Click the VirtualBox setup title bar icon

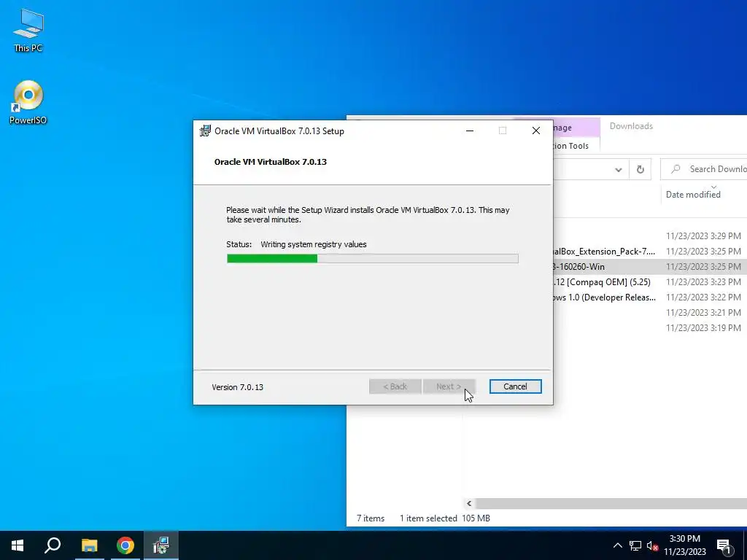(x=205, y=131)
